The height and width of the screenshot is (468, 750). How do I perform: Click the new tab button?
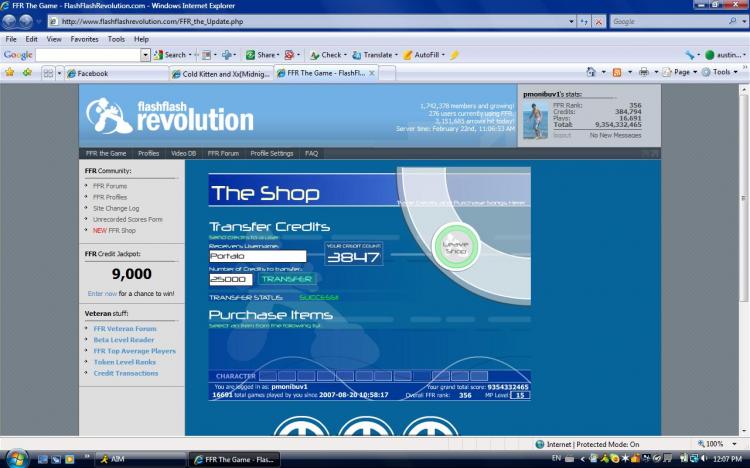pos(387,74)
